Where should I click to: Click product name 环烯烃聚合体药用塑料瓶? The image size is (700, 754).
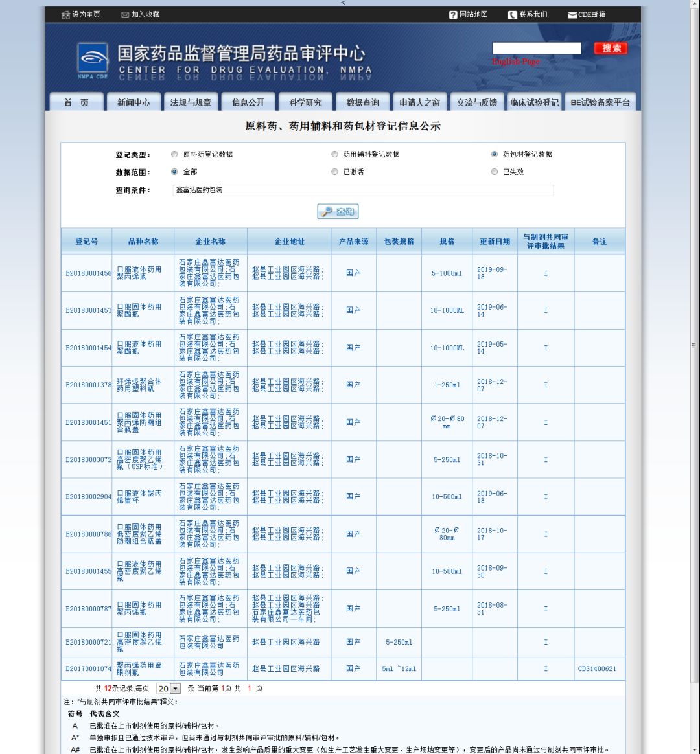coord(139,385)
